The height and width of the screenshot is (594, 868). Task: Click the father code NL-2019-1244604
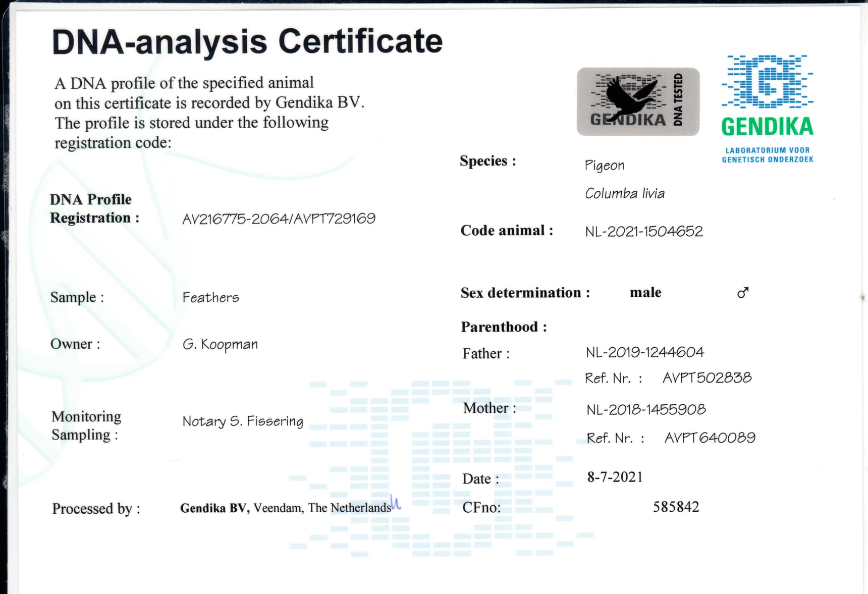coord(644,352)
